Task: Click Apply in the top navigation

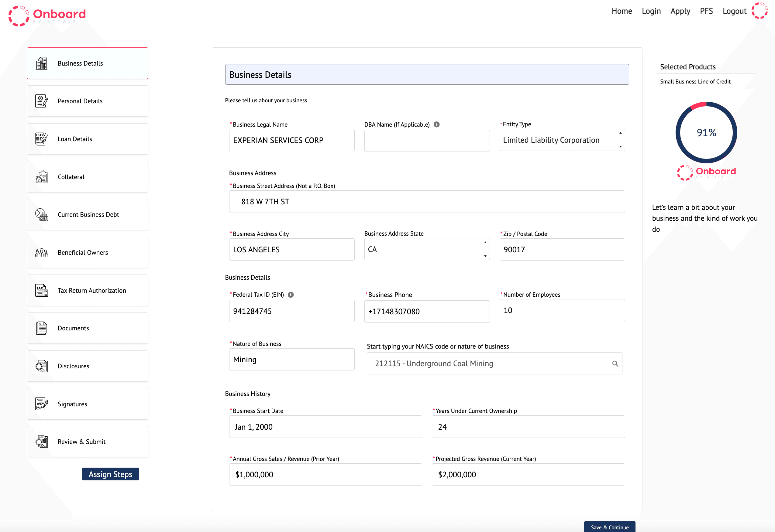Action: pyautogui.click(x=680, y=11)
